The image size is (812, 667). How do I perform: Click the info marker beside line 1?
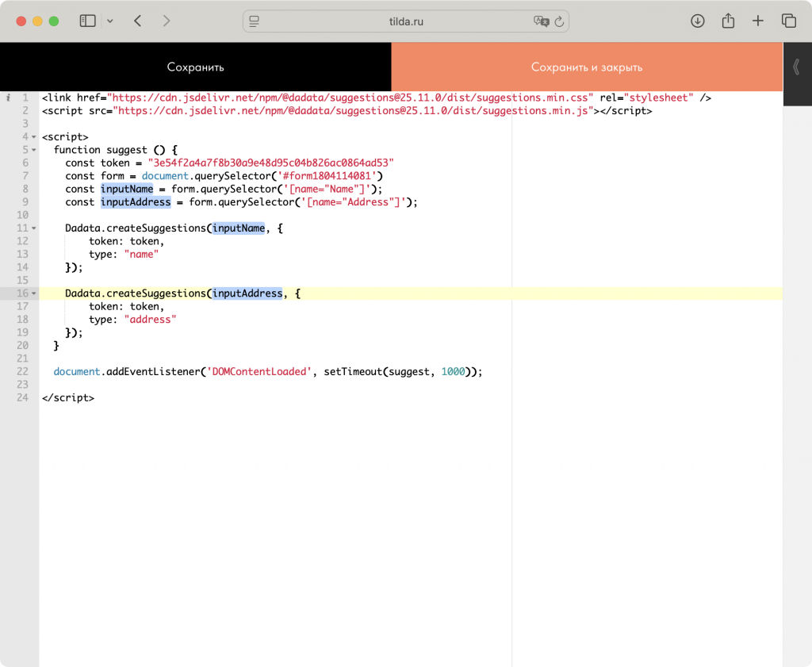click(x=8, y=98)
